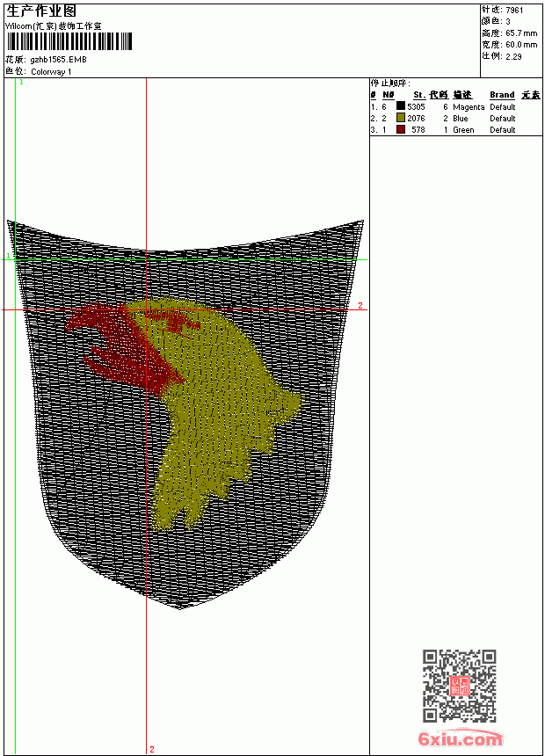Click the green '1' marker at the top guide
Screen dimensions: 545x756
pyautogui.click(x=21, y=82)
